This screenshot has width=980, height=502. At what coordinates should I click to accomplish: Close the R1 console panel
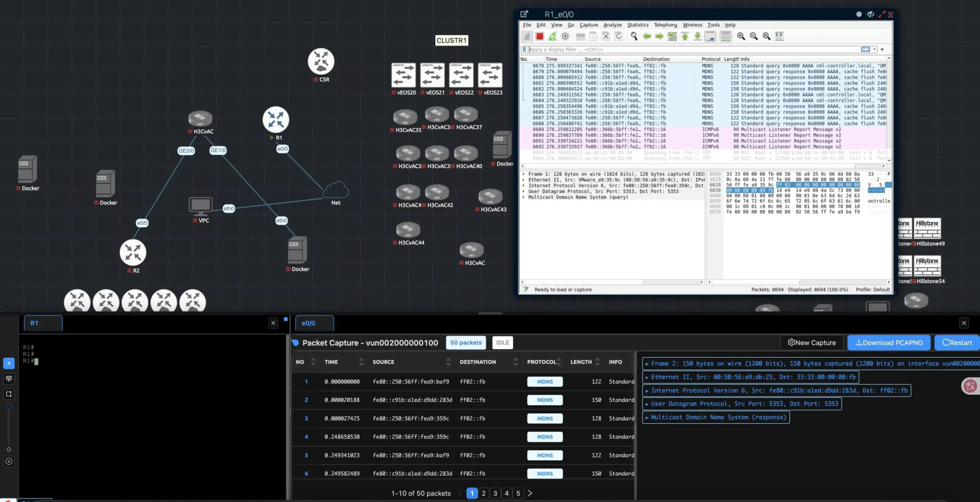(273, 323)
